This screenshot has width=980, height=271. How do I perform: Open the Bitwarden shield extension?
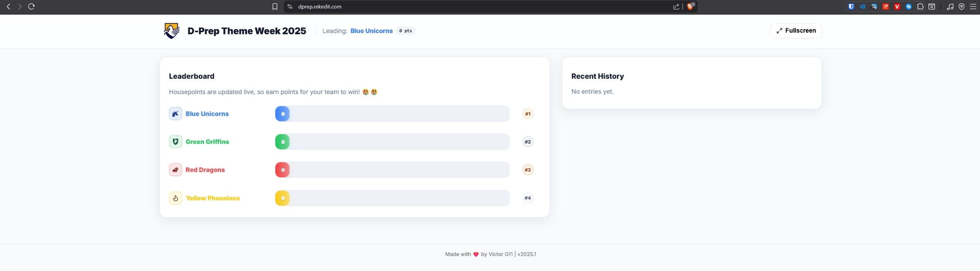point(851,7)
